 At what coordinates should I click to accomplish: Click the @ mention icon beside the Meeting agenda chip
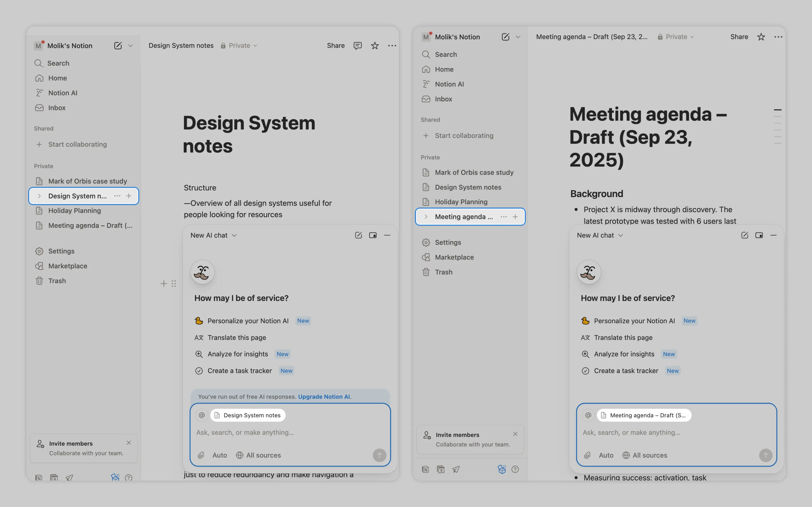click(588, 415)
